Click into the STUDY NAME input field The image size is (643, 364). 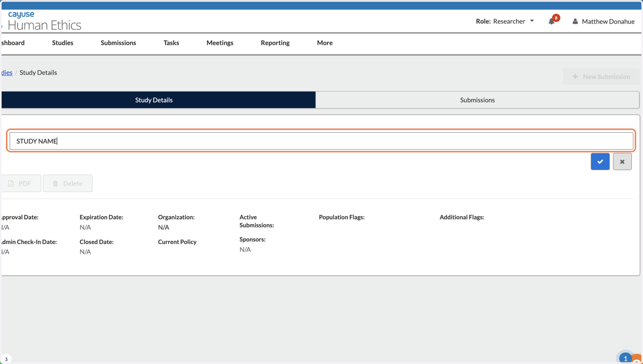pyautogui.click(x=322, y=141)
